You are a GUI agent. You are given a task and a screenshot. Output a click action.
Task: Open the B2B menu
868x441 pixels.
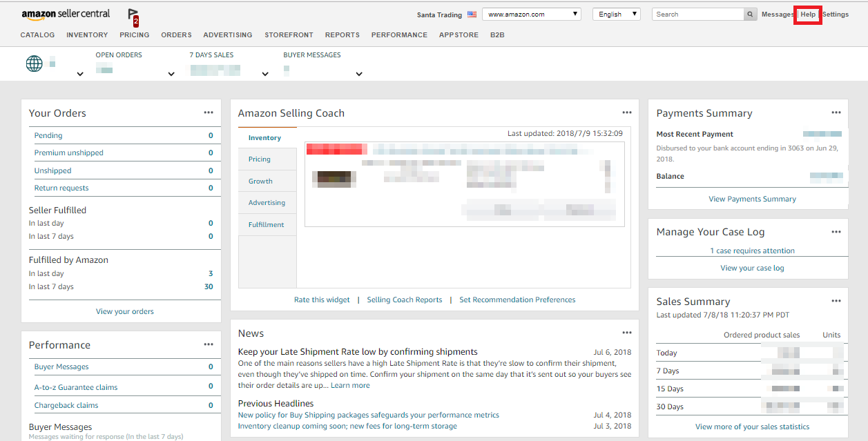pos(497,35)
